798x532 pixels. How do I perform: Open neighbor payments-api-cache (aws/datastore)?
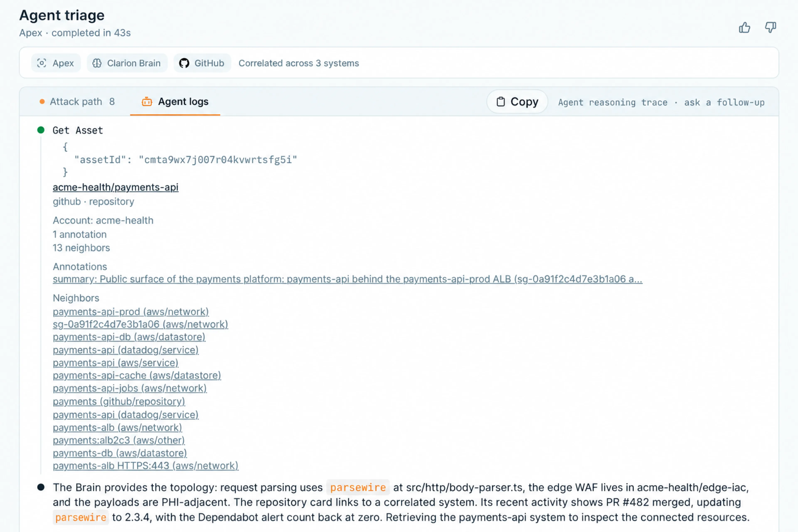point(137,376)
